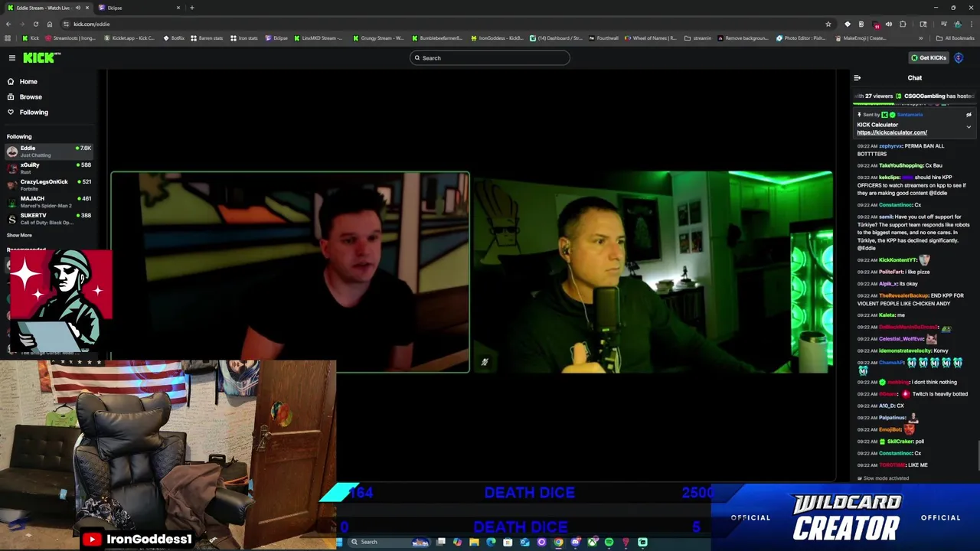Open the streamin bookmarks folder
980x551 pixels.
(697, 38)
